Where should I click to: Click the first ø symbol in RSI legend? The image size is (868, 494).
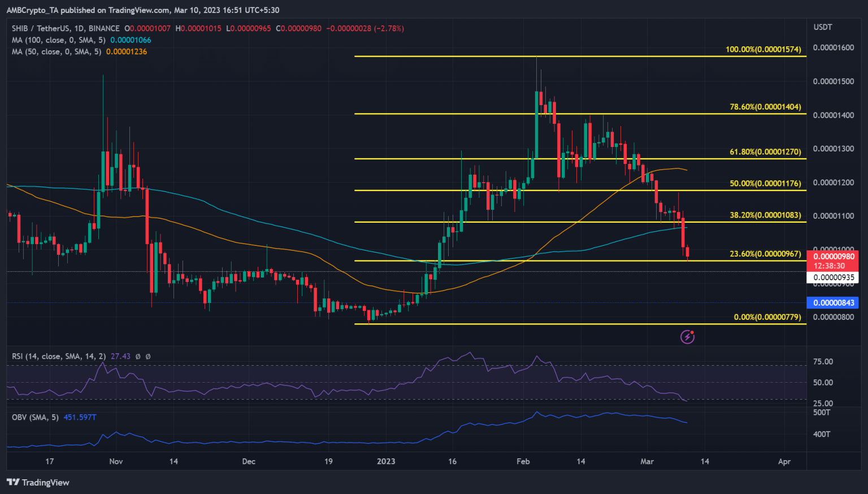[138, 357]
